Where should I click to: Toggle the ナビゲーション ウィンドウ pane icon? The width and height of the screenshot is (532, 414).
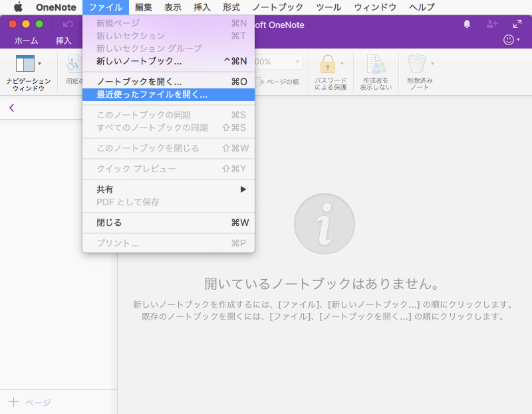point(25,63)
